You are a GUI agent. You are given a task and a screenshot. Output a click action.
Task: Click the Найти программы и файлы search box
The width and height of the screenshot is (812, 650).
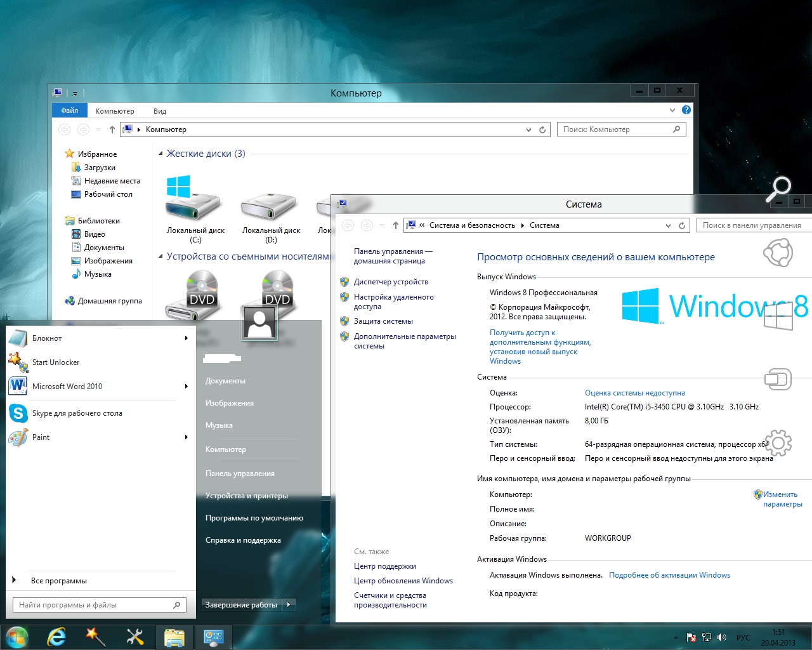coord(99,605)
